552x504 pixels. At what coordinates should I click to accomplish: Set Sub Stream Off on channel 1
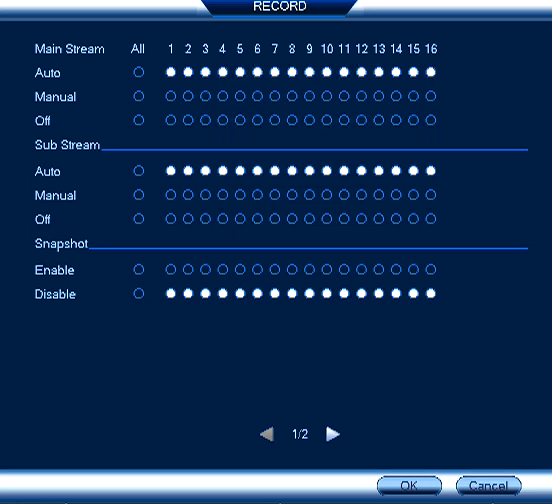tap(171, 219)
